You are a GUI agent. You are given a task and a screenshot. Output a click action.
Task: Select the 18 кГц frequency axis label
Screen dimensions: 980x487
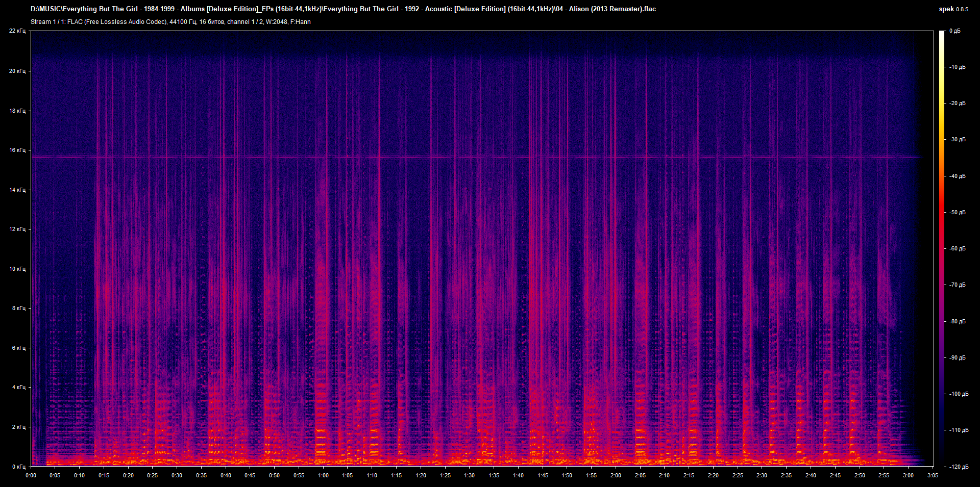tap(17, 111)
